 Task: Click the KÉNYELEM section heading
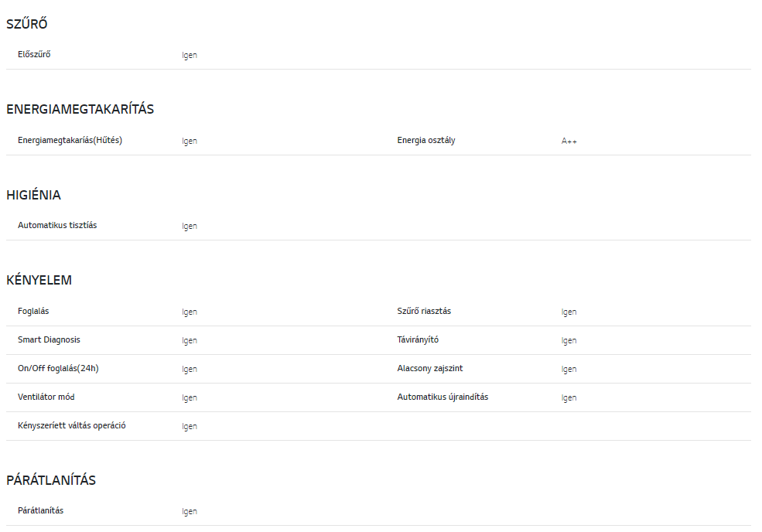point(39,280)
